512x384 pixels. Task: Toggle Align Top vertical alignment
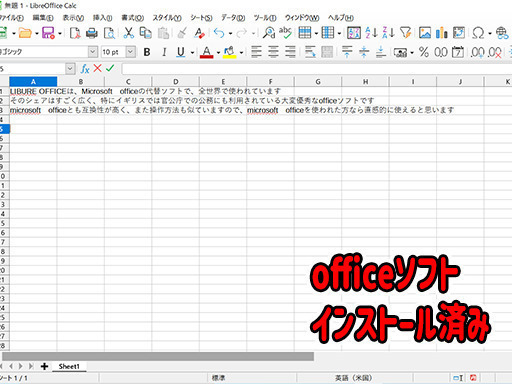click(347, 52)
